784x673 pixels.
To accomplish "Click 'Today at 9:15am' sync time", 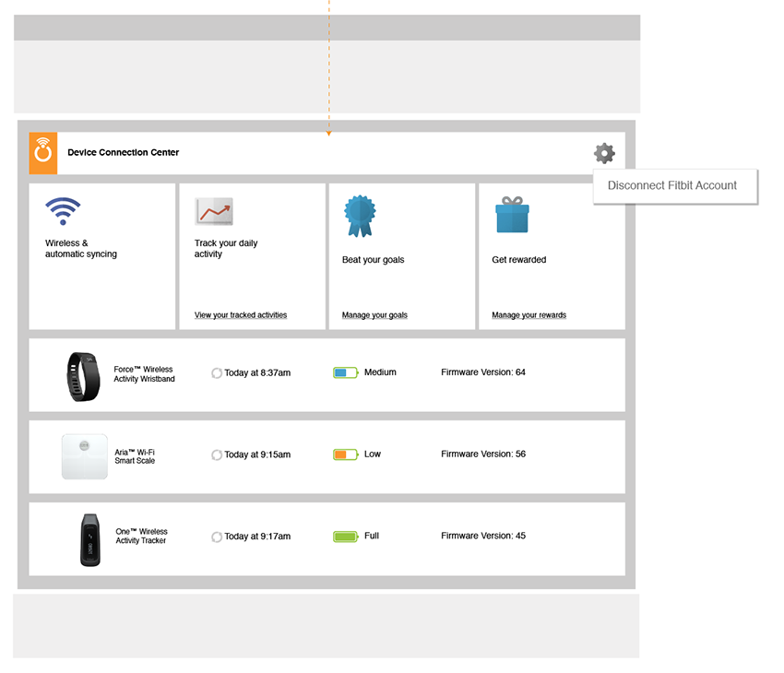I will point(257,455).
